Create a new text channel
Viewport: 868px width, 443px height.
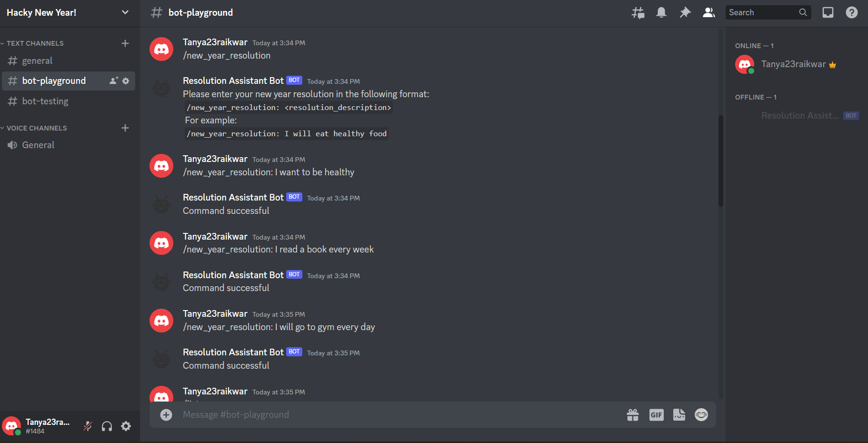[125, 43]
